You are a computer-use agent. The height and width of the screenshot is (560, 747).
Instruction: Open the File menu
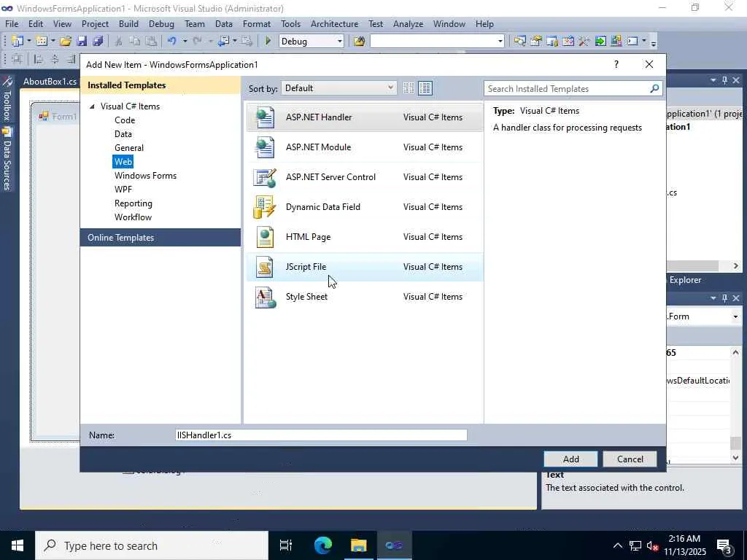(x=12, y=24)
